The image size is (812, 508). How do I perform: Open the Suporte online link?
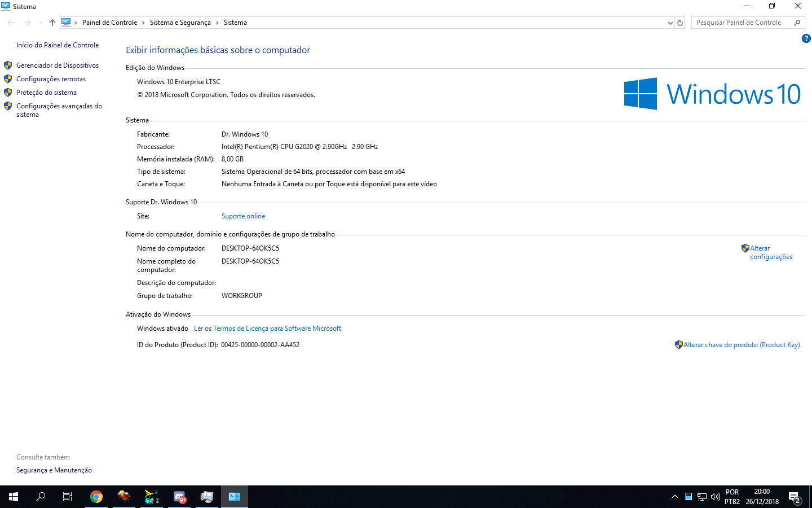243,216
